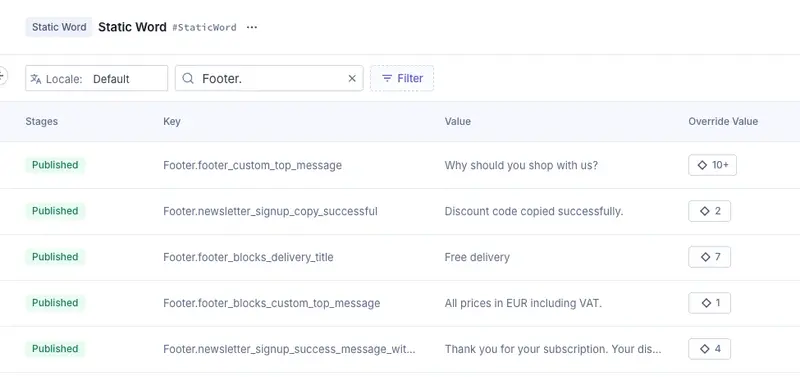Click Published badge of newsletter_signup_success_message row
The height and width of the screenshot is (377, 800).
coord(55,348)
